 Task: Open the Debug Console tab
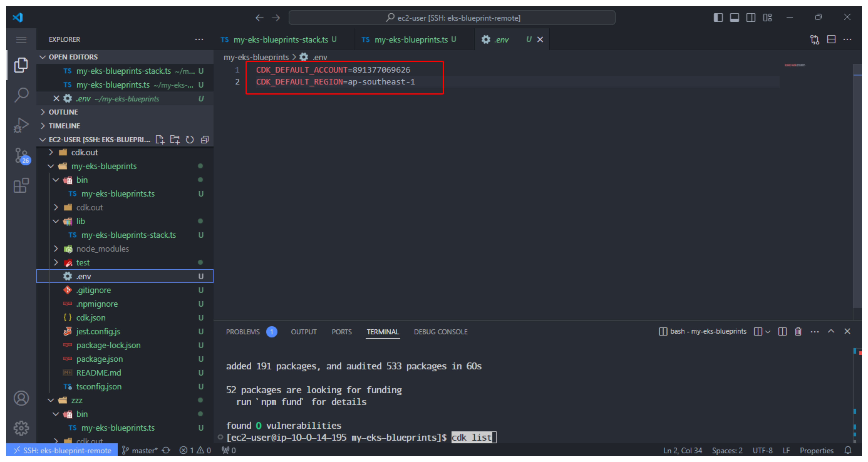click(x=440, y=332)
